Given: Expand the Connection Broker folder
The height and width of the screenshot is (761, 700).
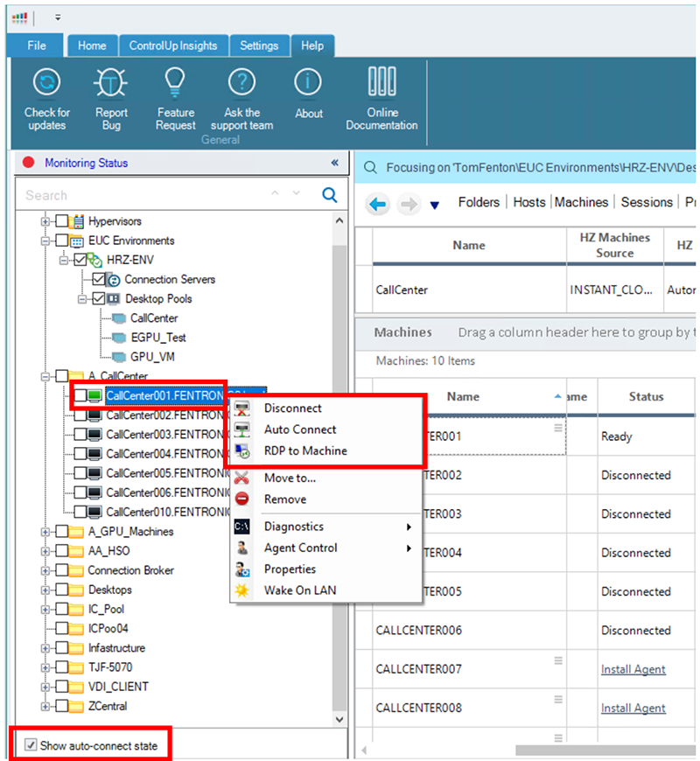Looking at the screenshot, I should 45,570.
